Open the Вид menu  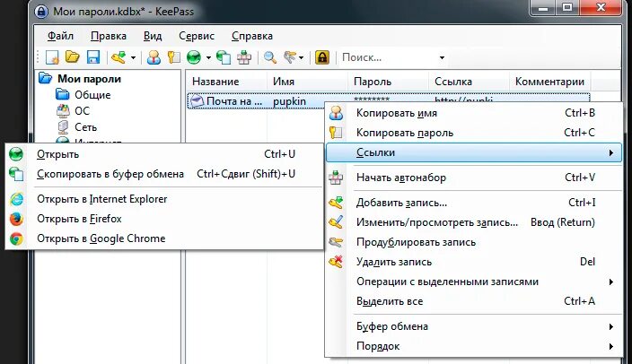click(153, 36)
